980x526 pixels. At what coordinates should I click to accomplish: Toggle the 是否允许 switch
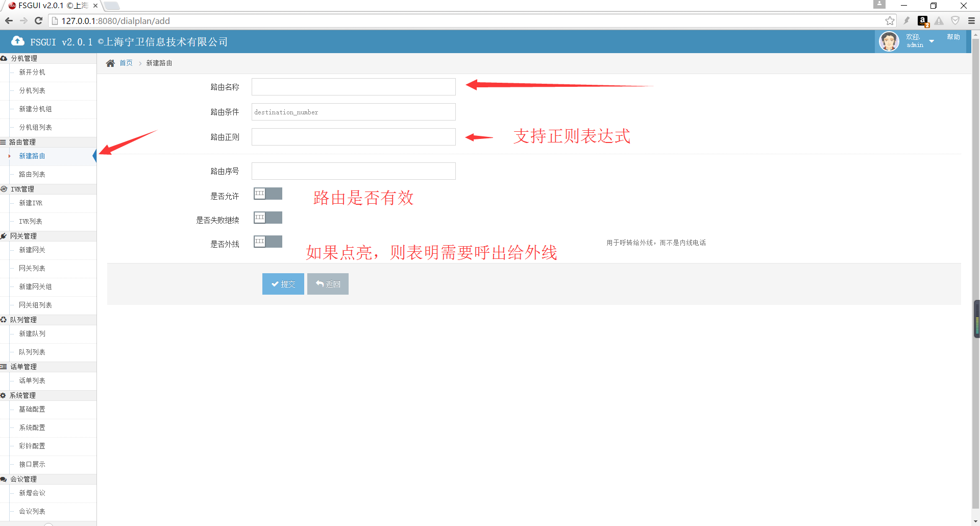(x=267, y=194)
